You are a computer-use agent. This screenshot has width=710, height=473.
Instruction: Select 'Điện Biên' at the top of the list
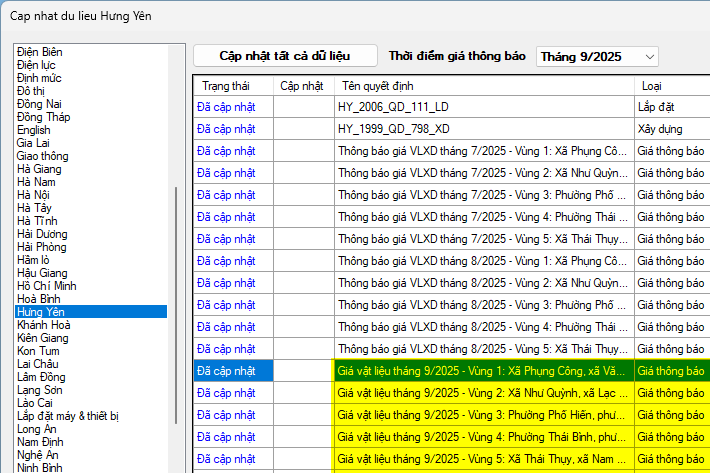pos(39,52)
